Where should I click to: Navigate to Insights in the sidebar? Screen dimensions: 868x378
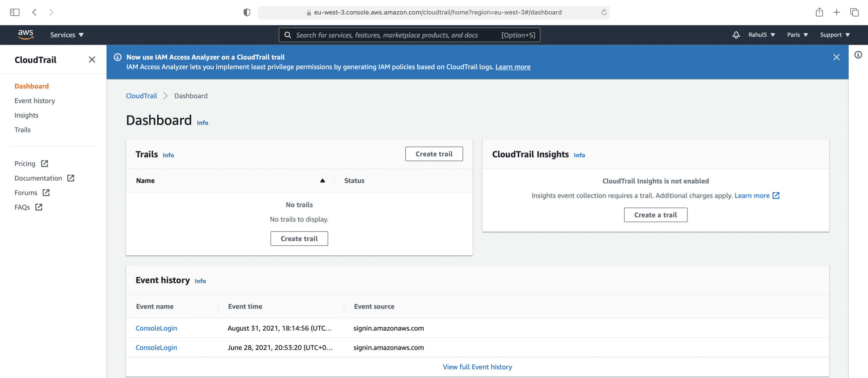(x=26, y=115)
